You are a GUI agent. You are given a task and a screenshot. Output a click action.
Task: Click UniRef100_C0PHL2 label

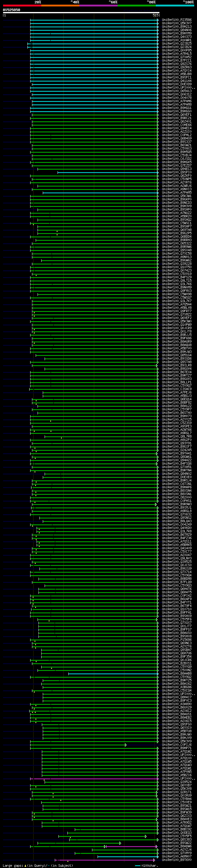[177, 135]
